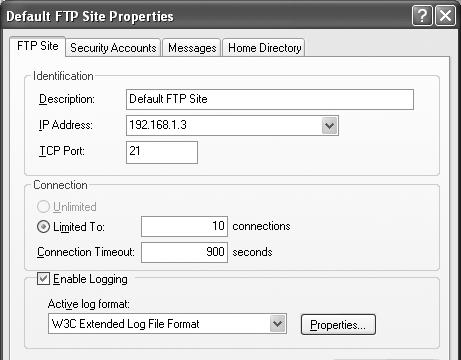Open logging Properties button
Screen dimensions: 461x360
[x=338, y=324]
